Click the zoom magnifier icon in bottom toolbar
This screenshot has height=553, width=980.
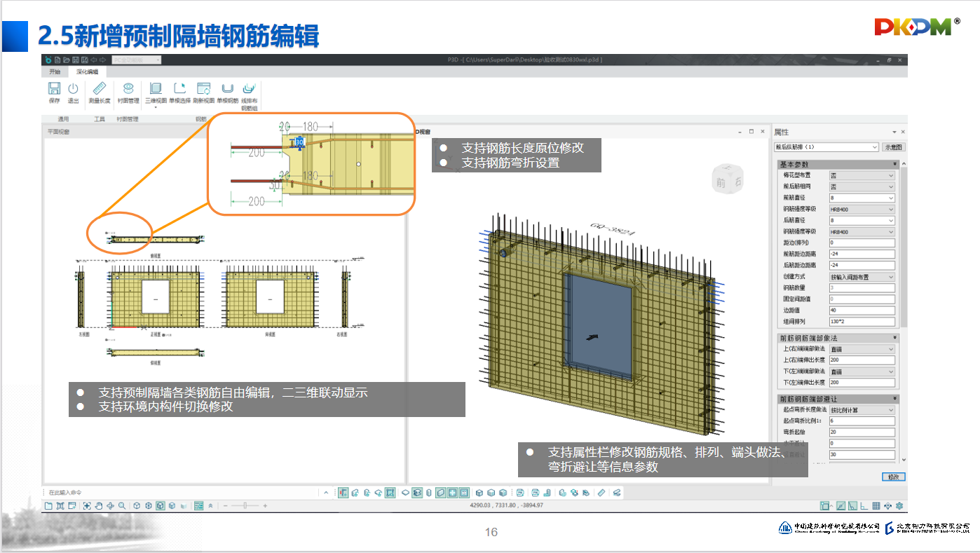[122, 505]
